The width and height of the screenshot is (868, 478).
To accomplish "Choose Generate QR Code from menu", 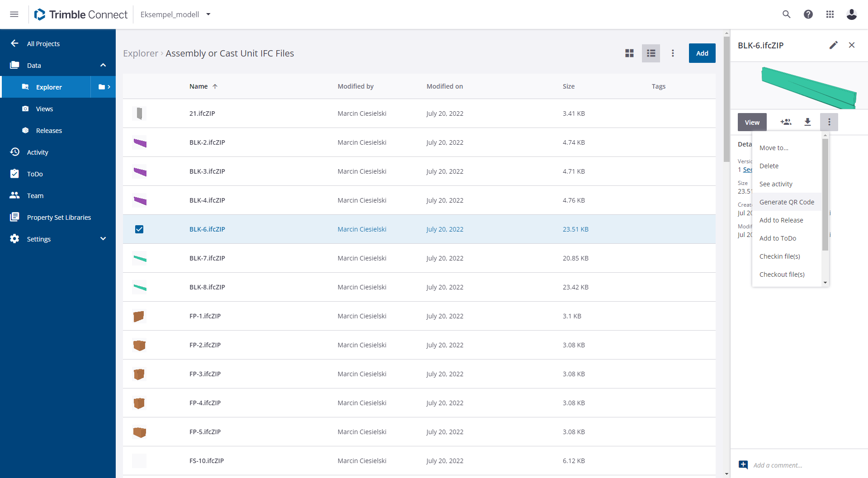I will 787,202.
